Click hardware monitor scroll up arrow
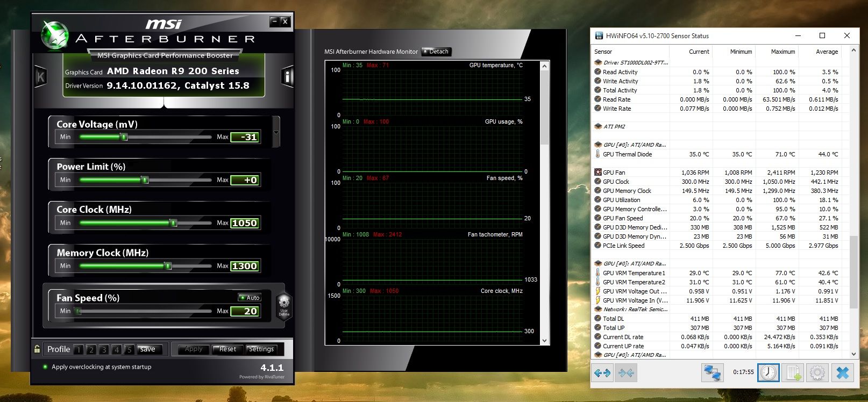868x402 pixels. 544,66
